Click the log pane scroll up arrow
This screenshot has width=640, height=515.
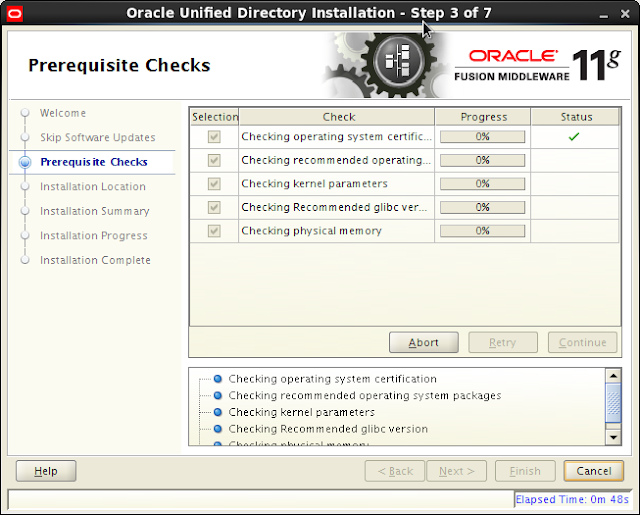(613, 375)
